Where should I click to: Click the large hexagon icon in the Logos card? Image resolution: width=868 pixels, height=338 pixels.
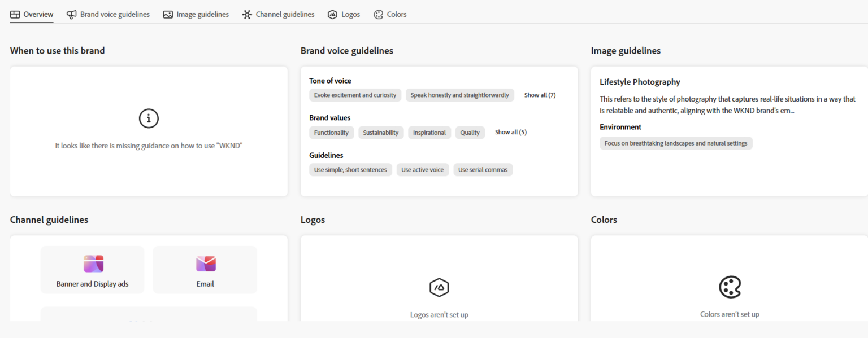point(439,287)
